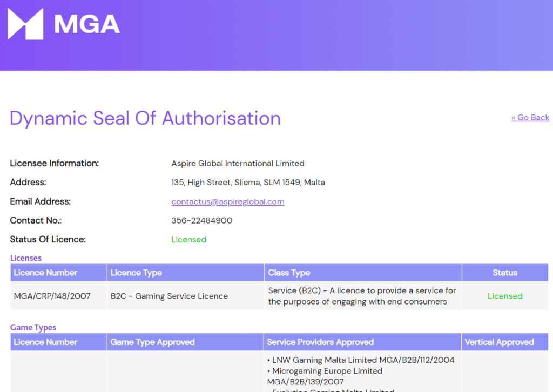This screenshot has height=392, width=553.
Task: Click the MGA wordmark text in header
Action: 87,24
